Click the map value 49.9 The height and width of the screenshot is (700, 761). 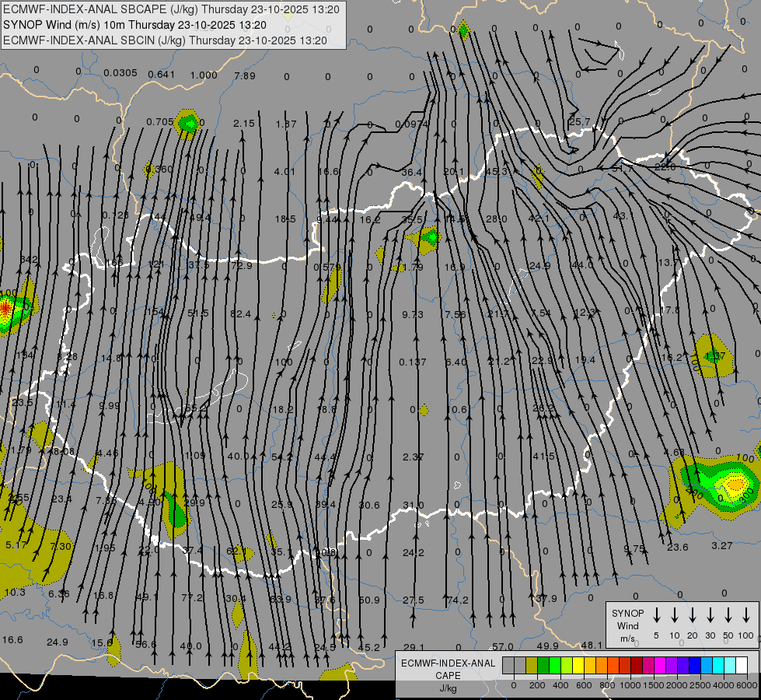point(547,646)
